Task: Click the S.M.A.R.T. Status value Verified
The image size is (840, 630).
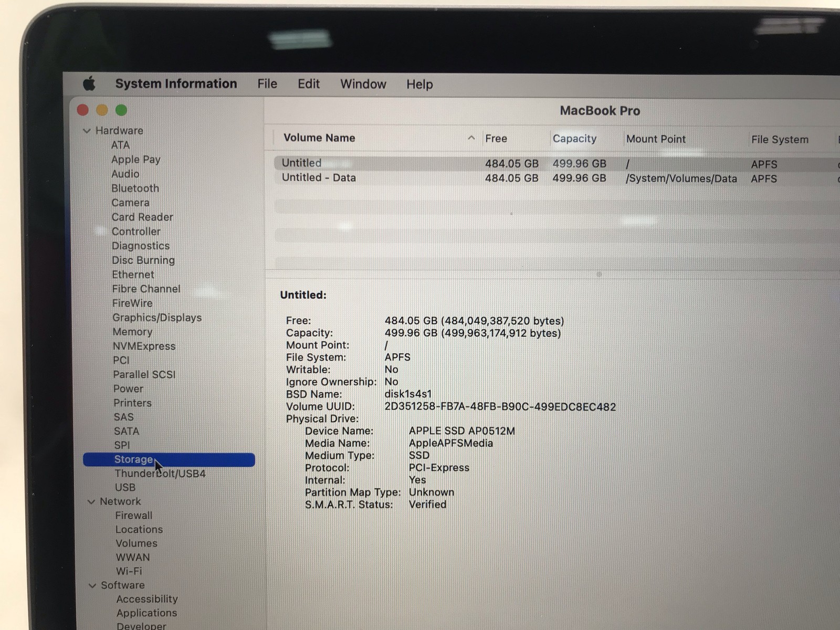Action: [427, 505]
